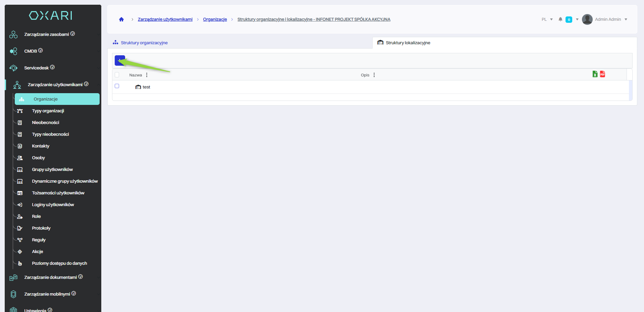Viewport: 644px width, 312px height.
Task: Open the PL language dropdown
Action: click(547, 19)
